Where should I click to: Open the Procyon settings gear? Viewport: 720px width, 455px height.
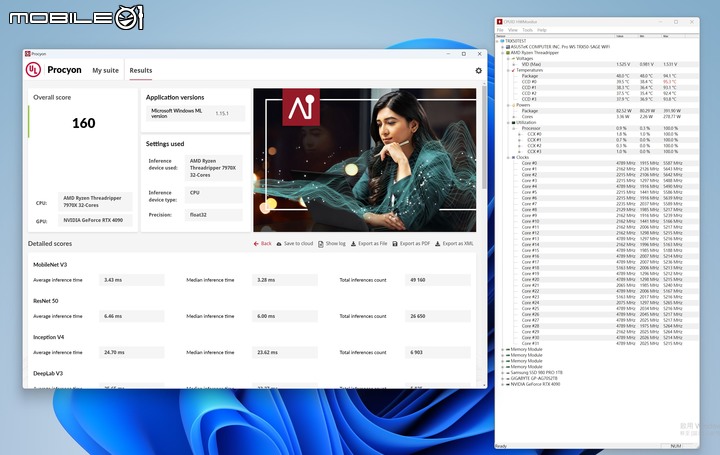[478, 70]
